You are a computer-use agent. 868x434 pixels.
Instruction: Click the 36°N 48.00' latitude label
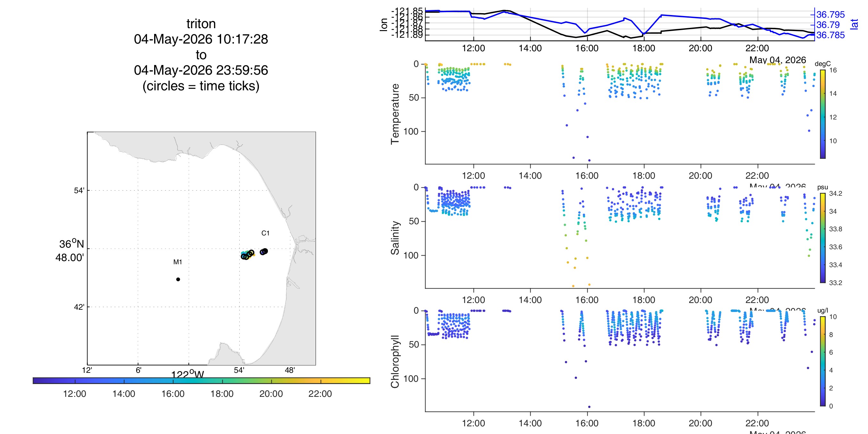[70, 250]
